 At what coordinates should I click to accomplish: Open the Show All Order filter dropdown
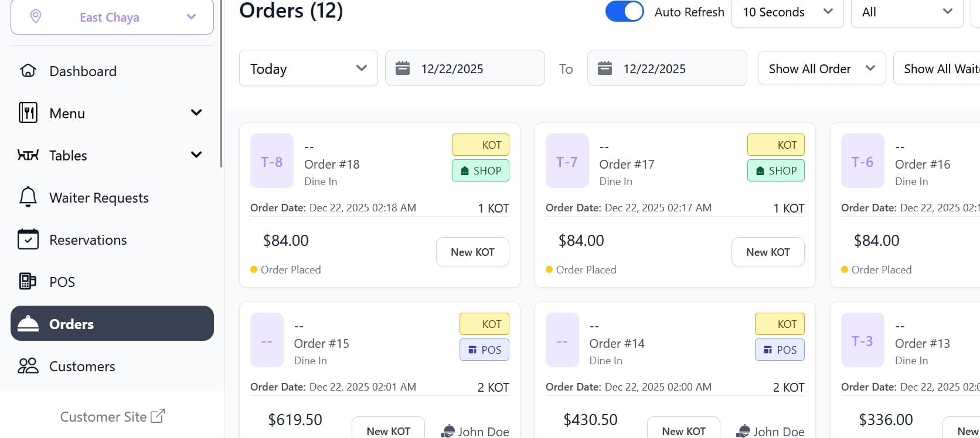tap(821, 68)
